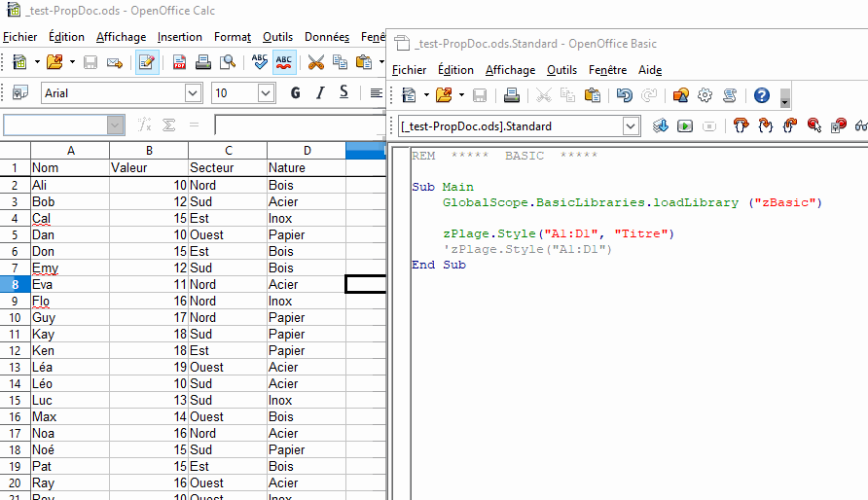The height and width of the screenshot is (500, 868).
Task: Click Select Macro gear icon in Basic IDE
Action: [x=705, y=95]
